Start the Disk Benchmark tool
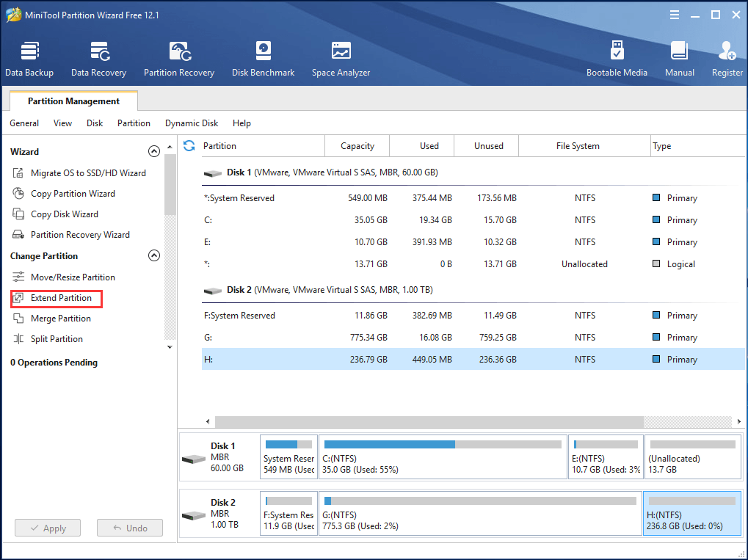This screenshot has width=748, height=560. [x=263, y=59]
